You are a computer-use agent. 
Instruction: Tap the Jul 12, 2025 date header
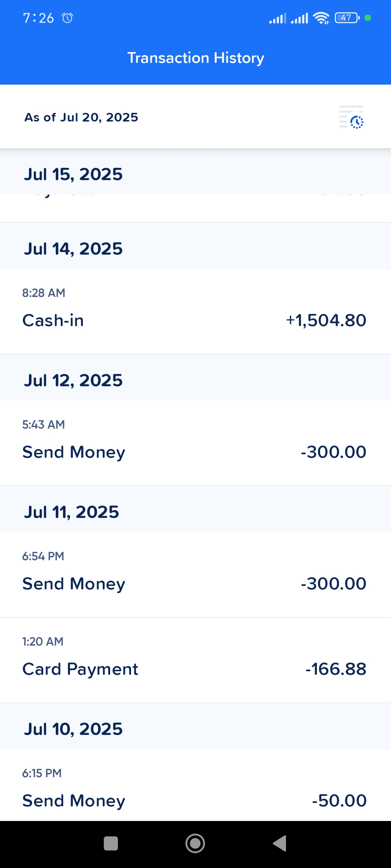pyautogui.click(x=73, y=380)
